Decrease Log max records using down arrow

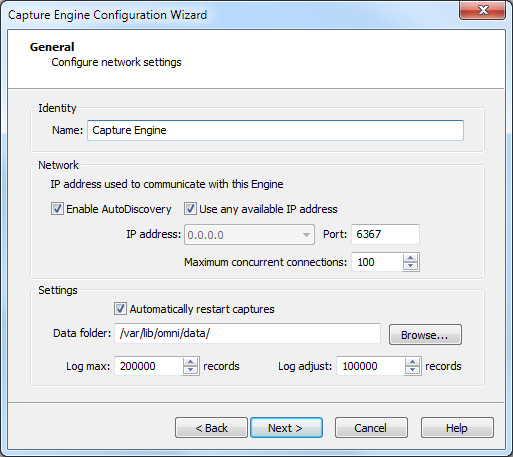(190, 370)
